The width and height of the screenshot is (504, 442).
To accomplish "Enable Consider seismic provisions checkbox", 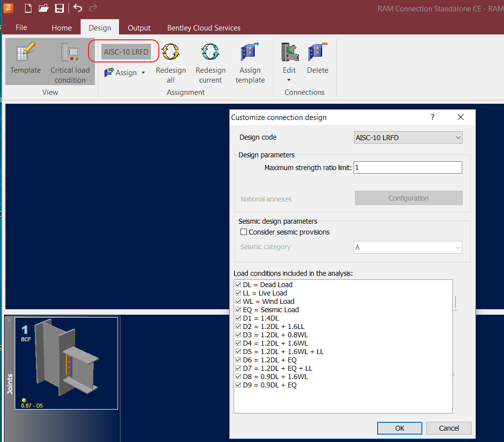I will [x=243, y=232].
